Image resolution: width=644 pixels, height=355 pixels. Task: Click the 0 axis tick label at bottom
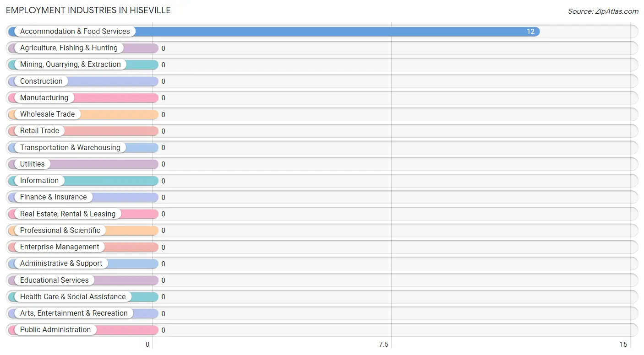[x=147, y=344]
